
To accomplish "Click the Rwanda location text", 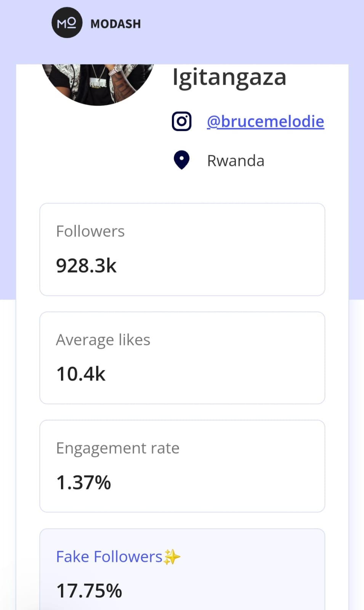I will pyautogui.click(x=236, y=161).
